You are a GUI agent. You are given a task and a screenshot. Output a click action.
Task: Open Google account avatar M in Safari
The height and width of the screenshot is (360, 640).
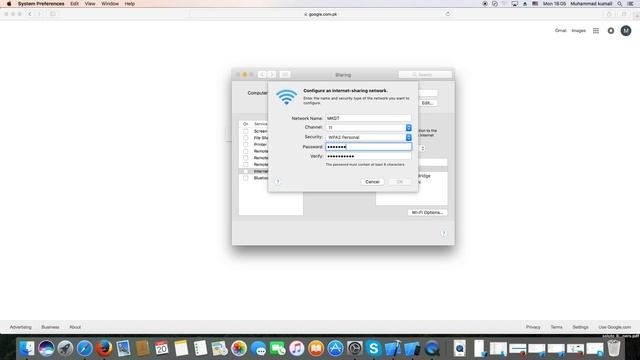tap(626, 31)
